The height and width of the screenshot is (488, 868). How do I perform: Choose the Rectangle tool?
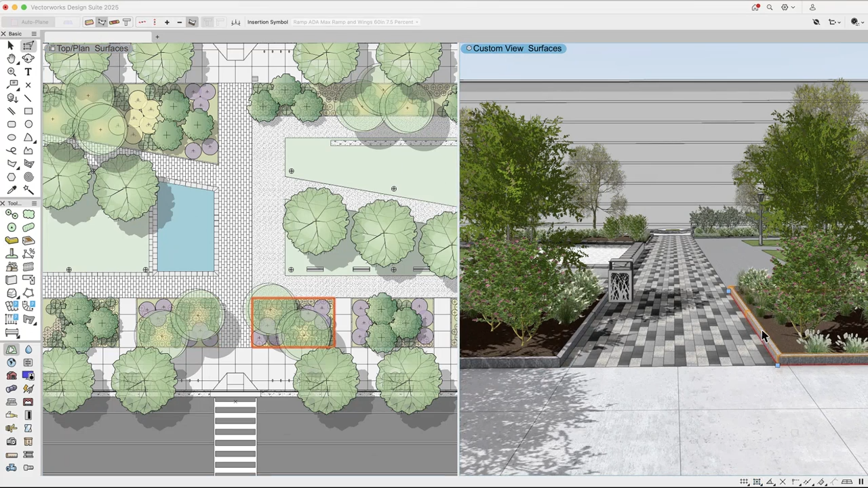[28, 110]
